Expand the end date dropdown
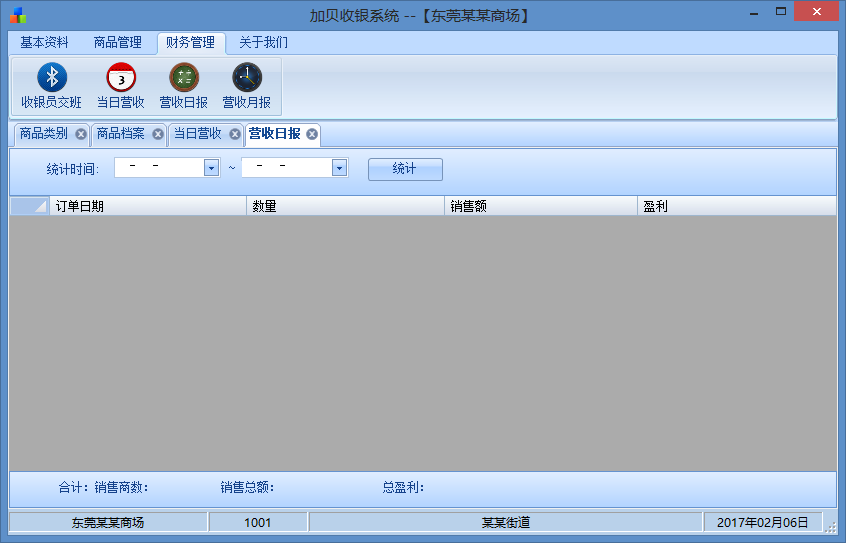This screenshot has height=543, width=847. (339, 168)
